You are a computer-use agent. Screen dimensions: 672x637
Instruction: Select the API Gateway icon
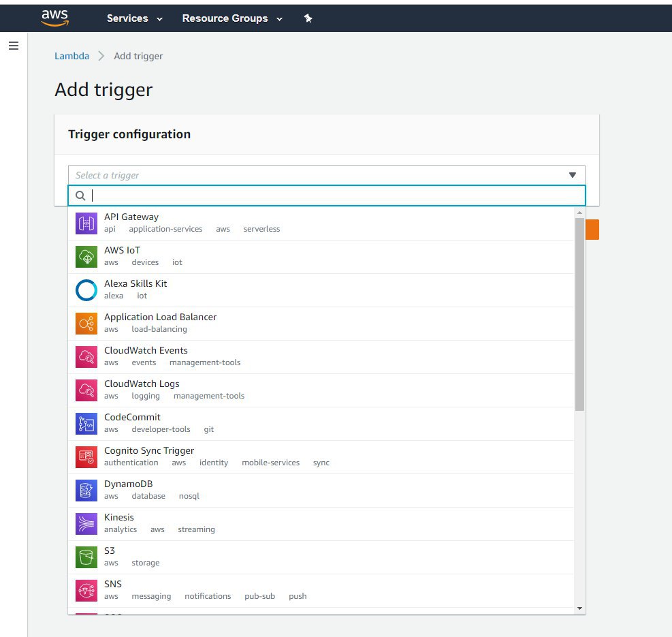(86, 223)
